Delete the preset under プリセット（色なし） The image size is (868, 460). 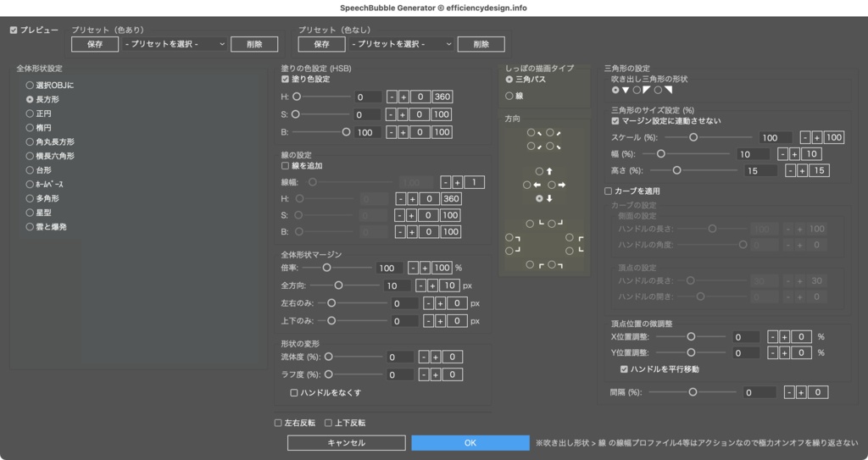[x=481, y=44]
